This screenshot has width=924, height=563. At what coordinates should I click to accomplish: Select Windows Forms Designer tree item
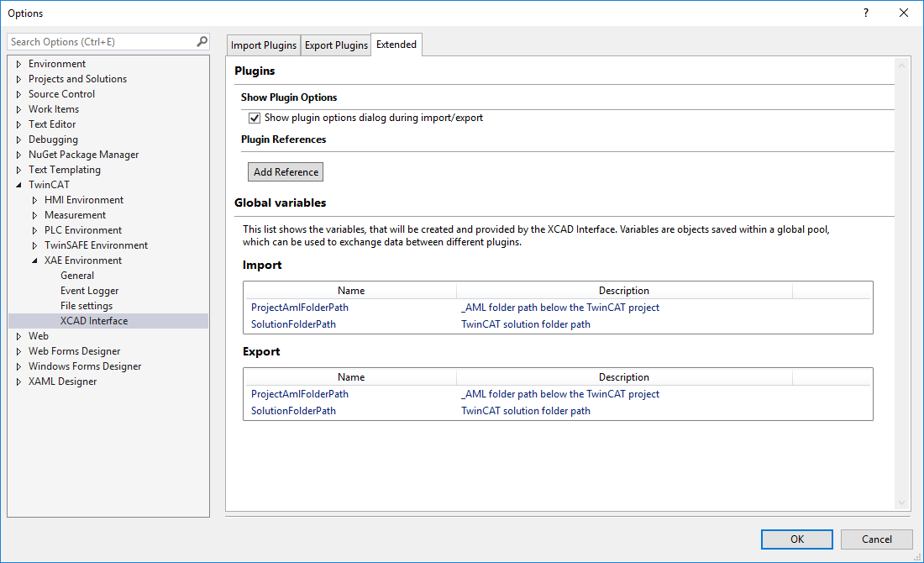click(x=85, y=366)
